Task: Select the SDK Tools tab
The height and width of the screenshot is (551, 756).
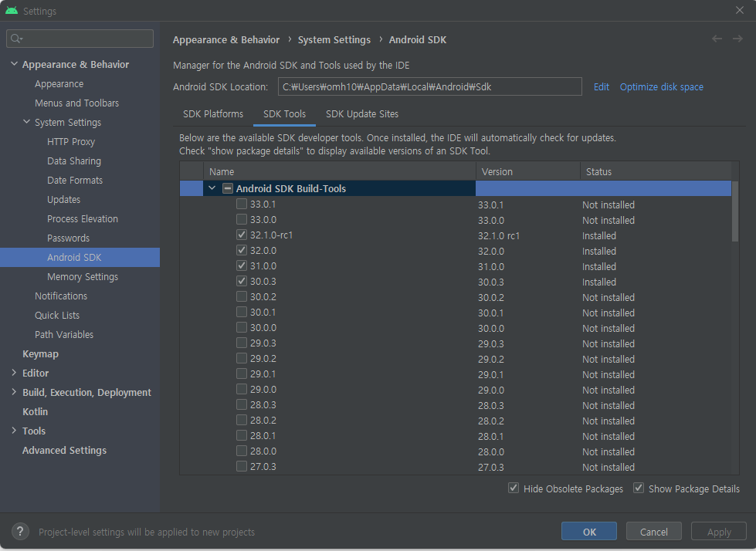Action: tap(284, 114)
